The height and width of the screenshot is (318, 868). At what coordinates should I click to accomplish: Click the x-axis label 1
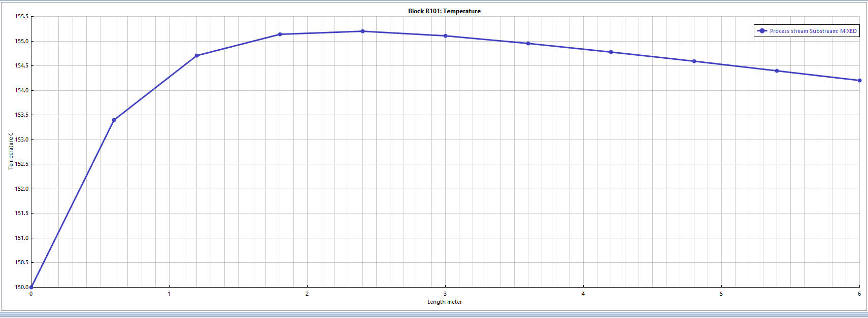(x=169, y=294)
